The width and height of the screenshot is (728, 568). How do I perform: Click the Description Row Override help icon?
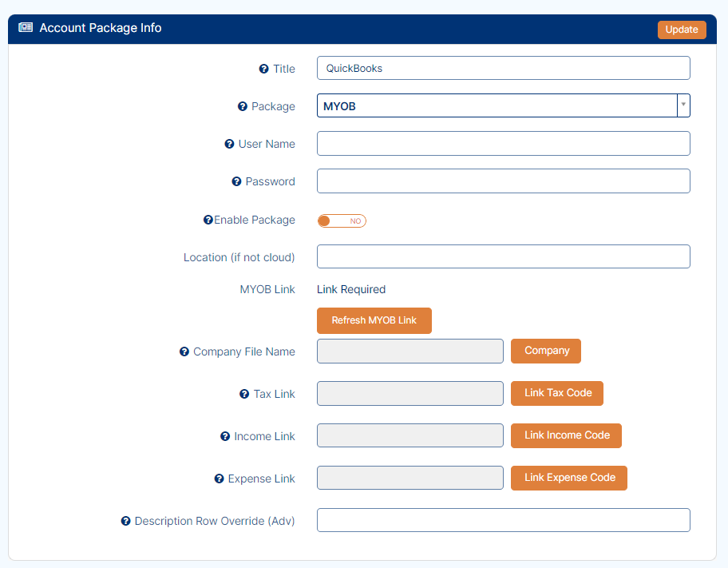pyautogui.click(x=126, y=521)
